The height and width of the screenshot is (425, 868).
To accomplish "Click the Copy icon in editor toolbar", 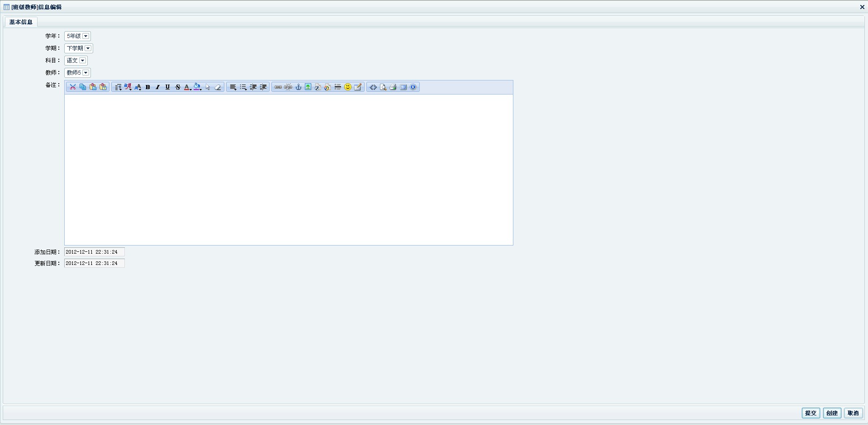I will point(83,87).
